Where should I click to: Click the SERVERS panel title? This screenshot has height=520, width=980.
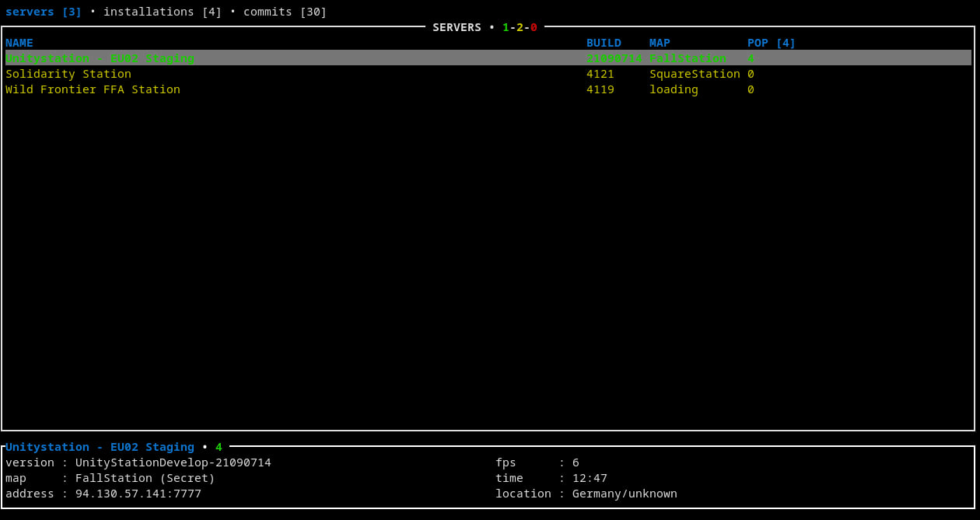tap(457, 27)
